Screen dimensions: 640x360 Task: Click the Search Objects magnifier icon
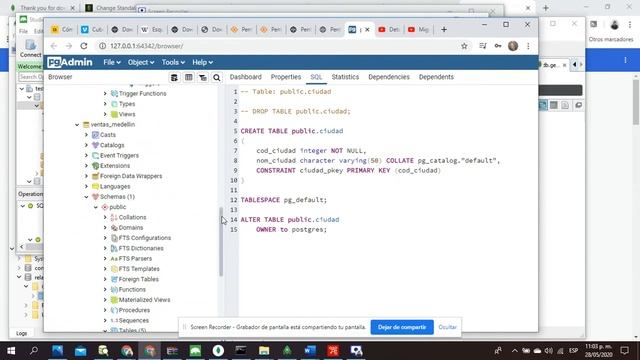click(217, 77)
